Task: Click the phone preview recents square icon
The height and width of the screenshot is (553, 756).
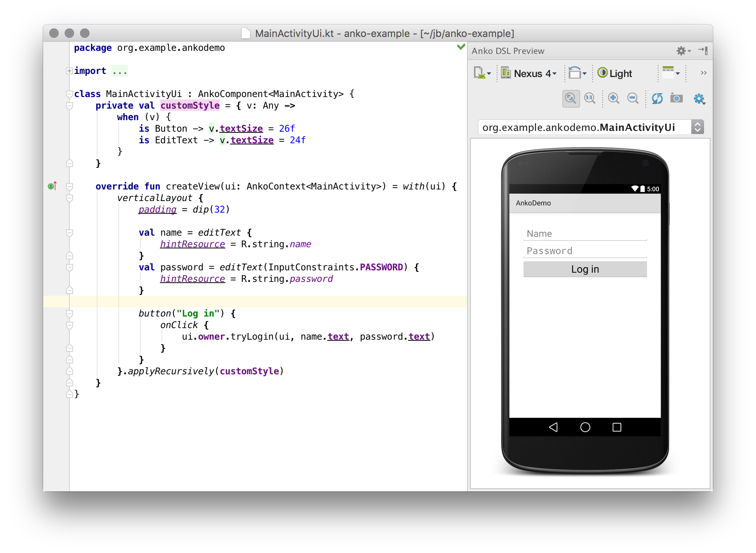Action: pos(617,427)
